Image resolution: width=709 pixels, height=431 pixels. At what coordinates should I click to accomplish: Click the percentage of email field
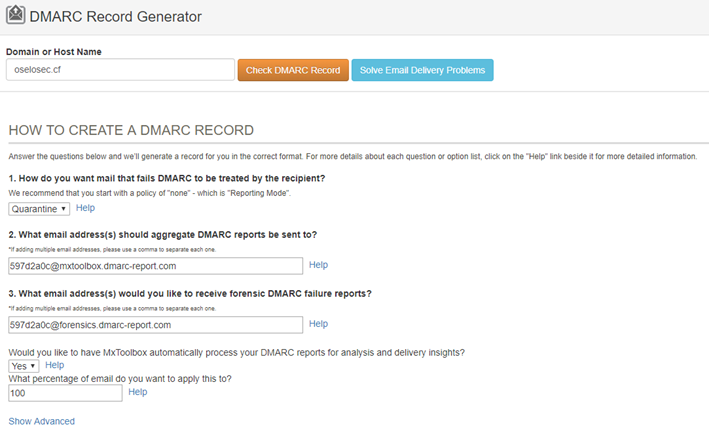pos(65,393)
